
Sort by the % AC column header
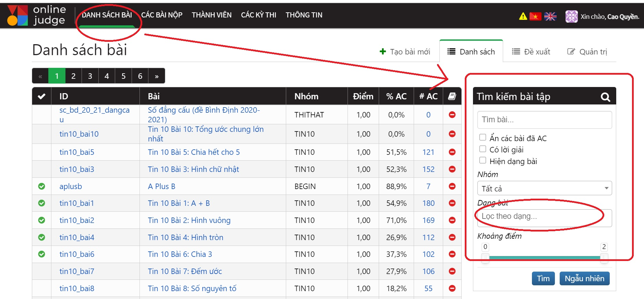click(396, 96)
